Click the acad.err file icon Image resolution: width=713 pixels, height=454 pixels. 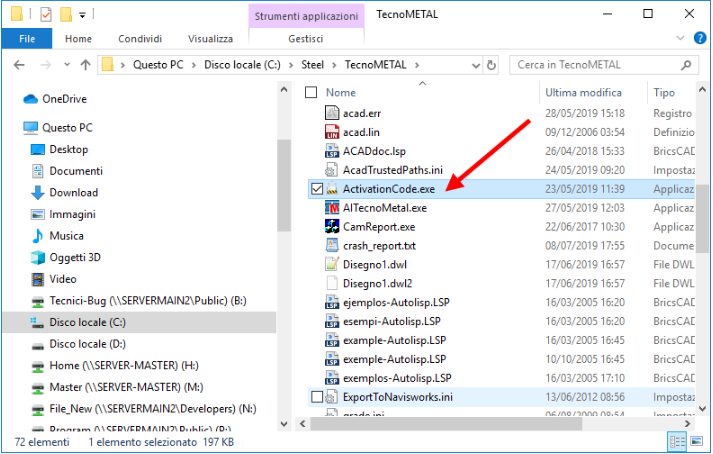click(x=332, y=113)
